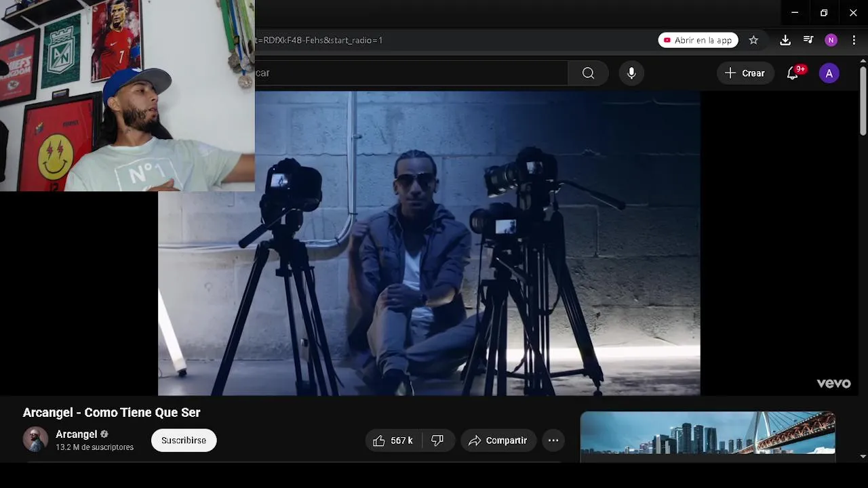The height and width of the screenshot is (488, 868).
Task: Open the notifications bell
Action: click(x=793, y=73)
